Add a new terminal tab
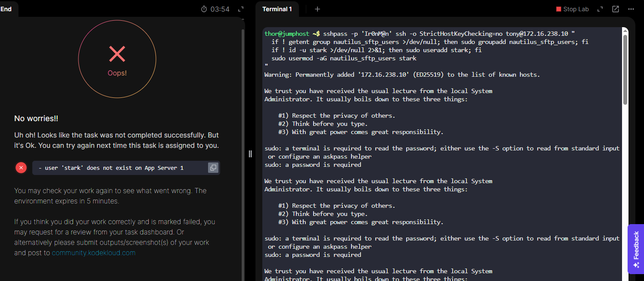 (x=317, y=9)
